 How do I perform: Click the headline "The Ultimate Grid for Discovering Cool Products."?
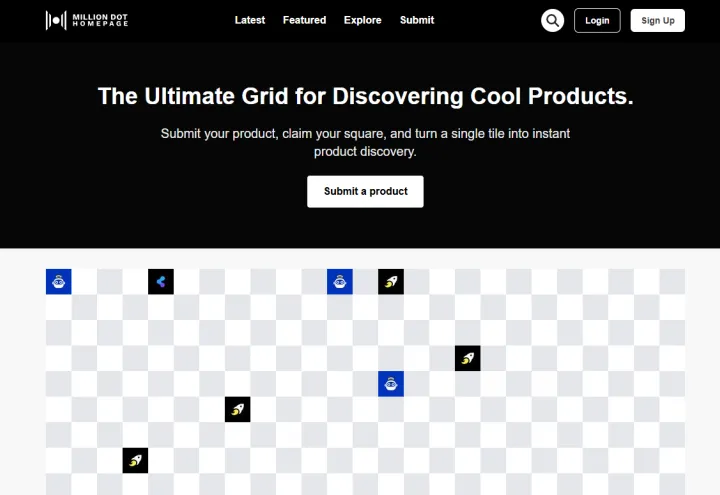366,96
